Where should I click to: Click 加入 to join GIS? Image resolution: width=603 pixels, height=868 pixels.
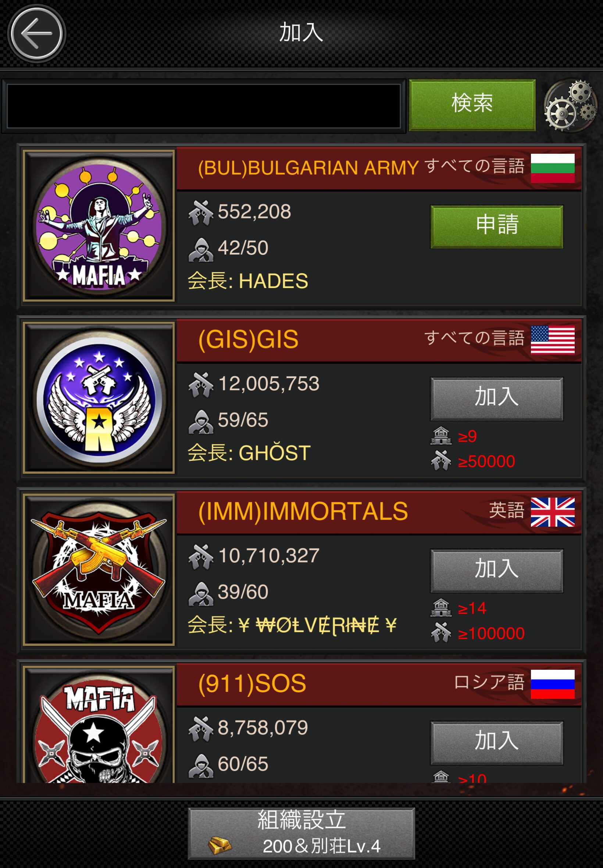(x=497, y=399)
